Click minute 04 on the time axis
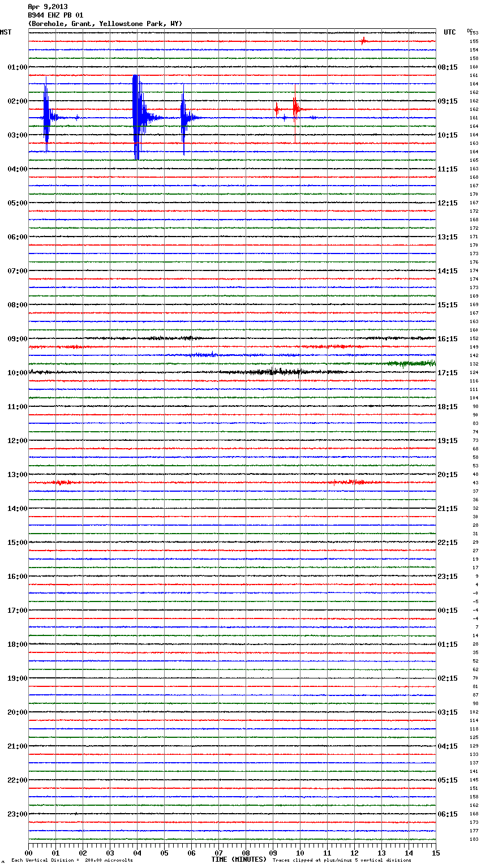The image size is (481, 868). 137,853
